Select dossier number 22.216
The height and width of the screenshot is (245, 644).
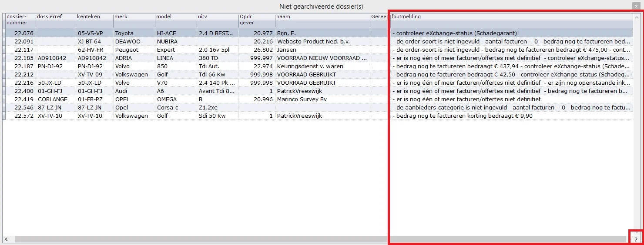click(23, 83)
